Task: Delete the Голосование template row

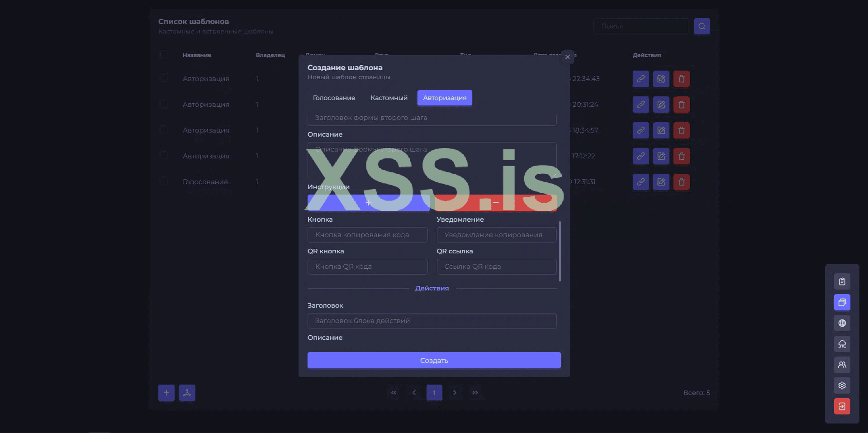Action: pyautogui.click(x=681, y=182)
